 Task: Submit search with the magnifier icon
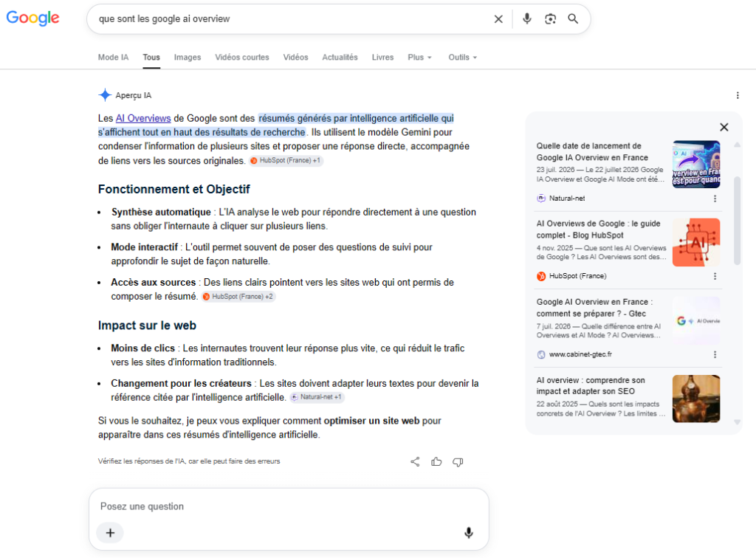[573, 18]
